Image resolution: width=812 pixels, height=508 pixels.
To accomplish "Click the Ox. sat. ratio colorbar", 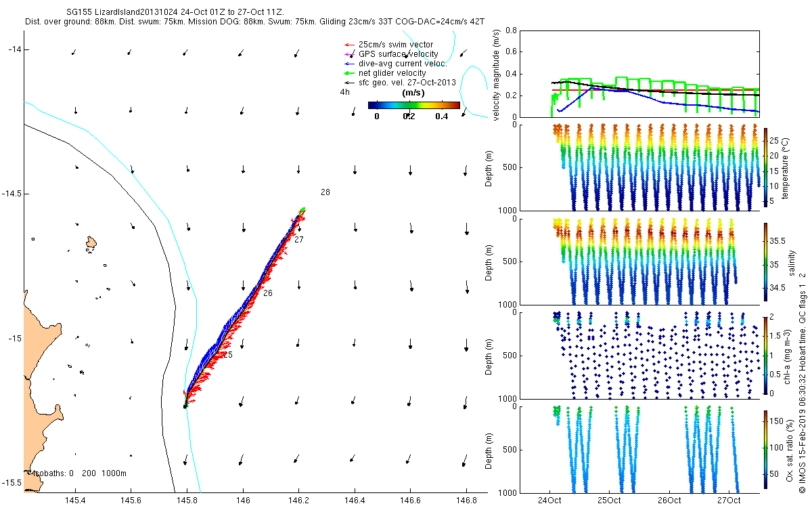I will pyautogui.click(x=765, y=450).
